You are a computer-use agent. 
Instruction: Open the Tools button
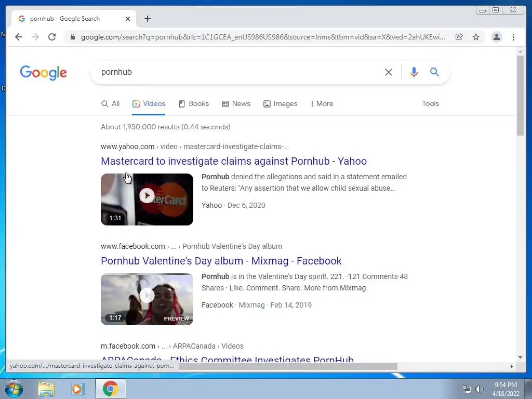coord(430,104)
